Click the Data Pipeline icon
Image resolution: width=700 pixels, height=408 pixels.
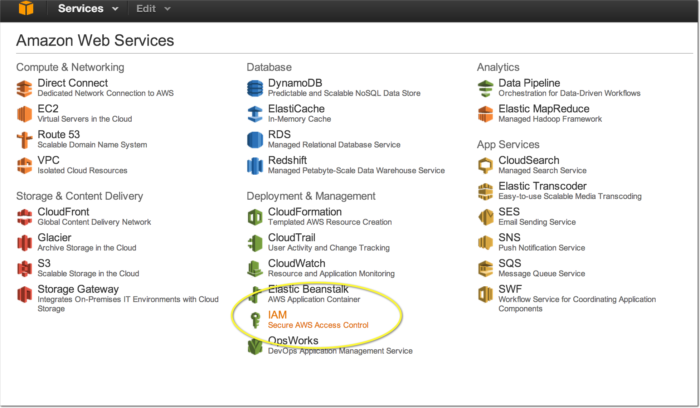[x=485, y=88]
